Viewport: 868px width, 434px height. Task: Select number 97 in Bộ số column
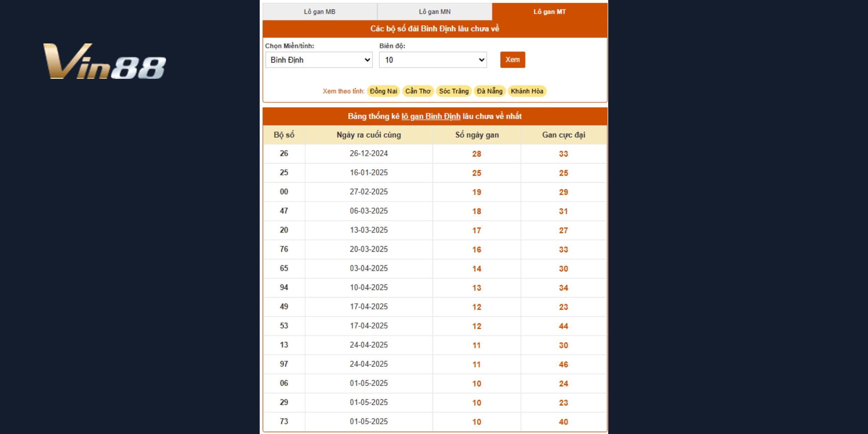pos(284,364)
